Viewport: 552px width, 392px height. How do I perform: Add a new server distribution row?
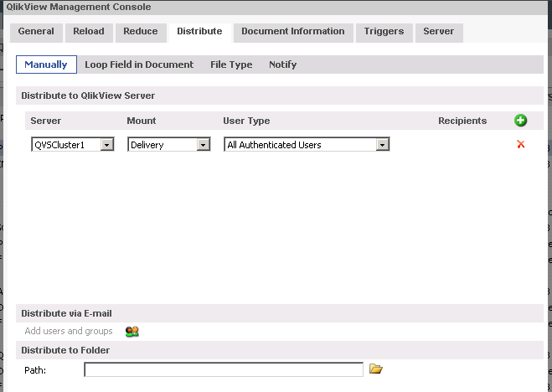pyautogui.click(x=520, y=121)
